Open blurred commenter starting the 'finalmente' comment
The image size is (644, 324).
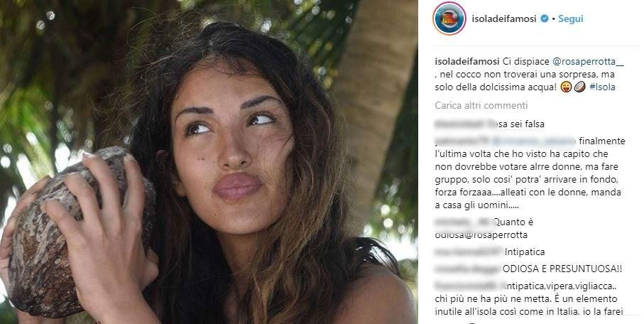(x=462, y=141)
